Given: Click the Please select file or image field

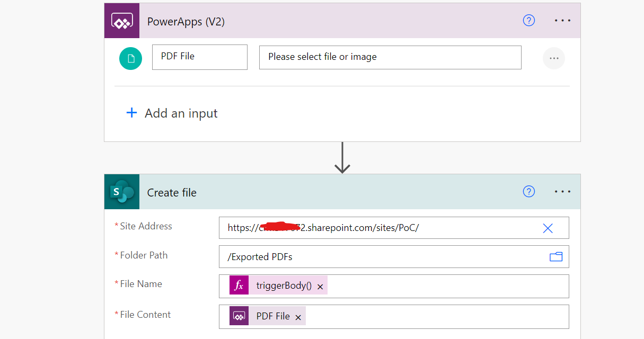Looking at the screenshot, I should tap(390, 57).
